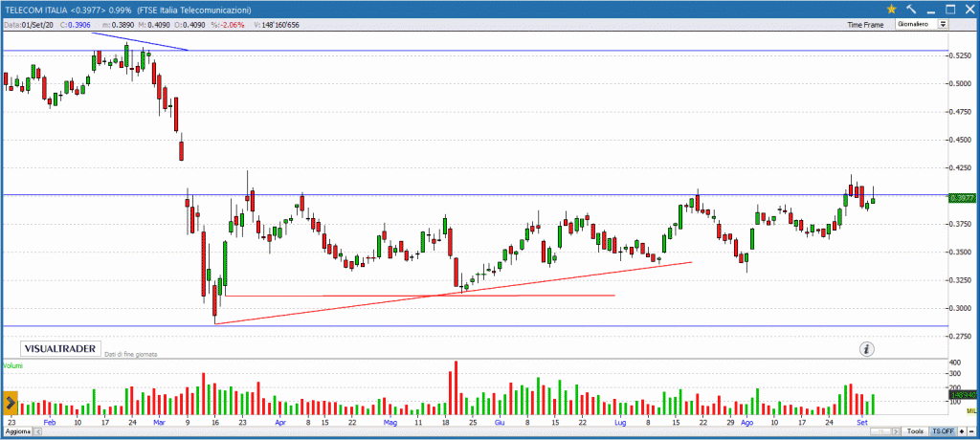The width and height of the screenshot is (980, 440).
Task: Click the volume value tag on volume axis
Action: coord(963,394)
